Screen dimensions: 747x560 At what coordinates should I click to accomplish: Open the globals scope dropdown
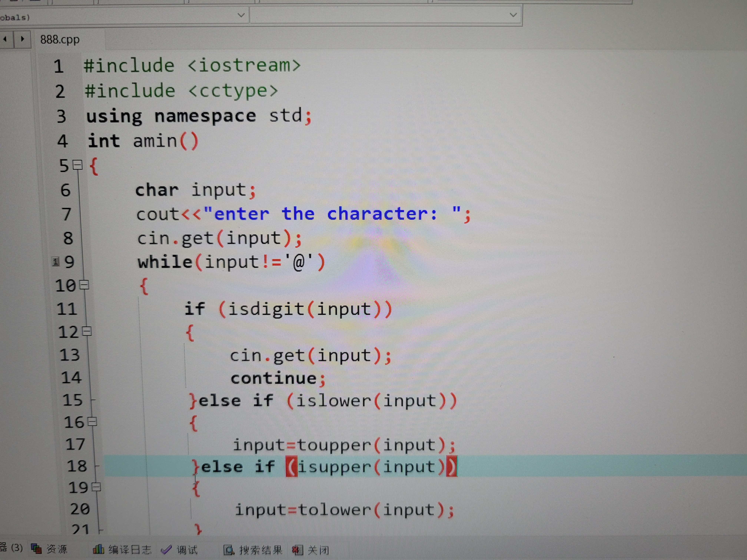(241, 15)
